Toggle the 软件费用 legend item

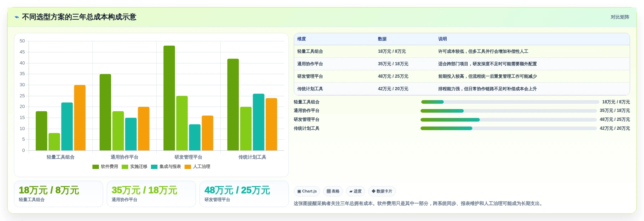(105, 166)
